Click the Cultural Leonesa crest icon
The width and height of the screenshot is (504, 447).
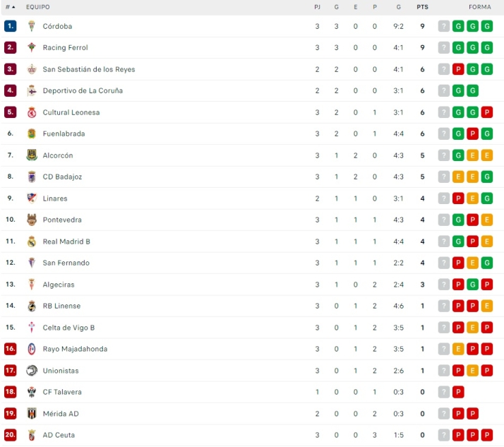point(32,112)
